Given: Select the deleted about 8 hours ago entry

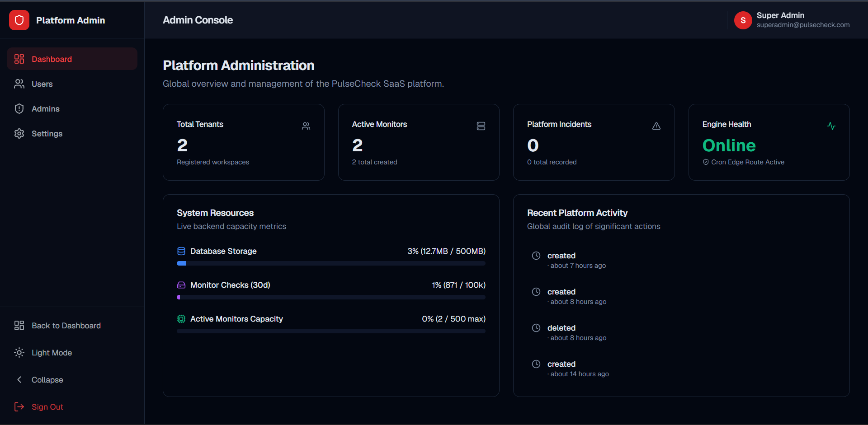Looking at the screenshot, I should coord(681,332).
